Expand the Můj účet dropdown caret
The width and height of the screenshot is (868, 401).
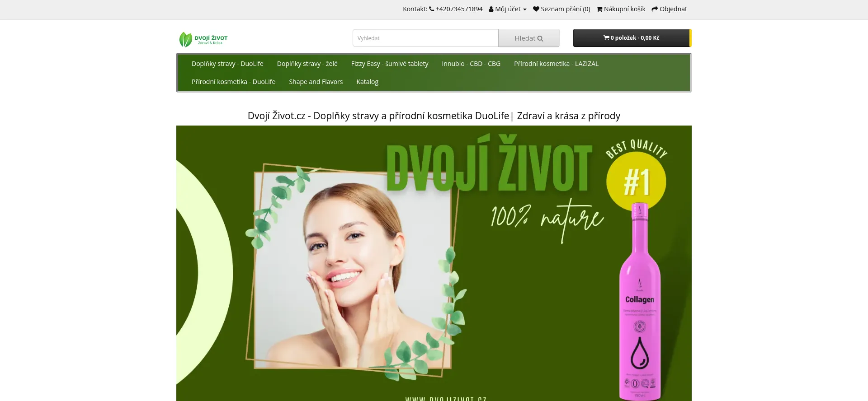click(525, 9)
